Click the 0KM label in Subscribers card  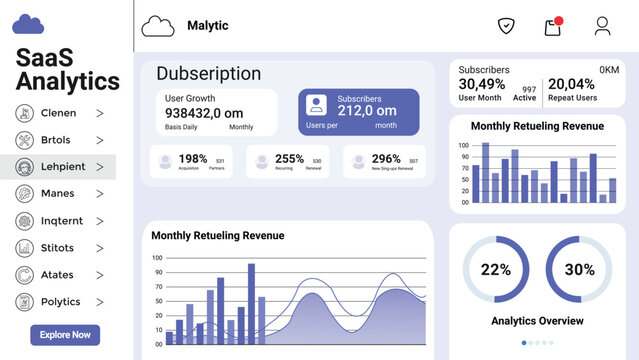tap(609, 70)
